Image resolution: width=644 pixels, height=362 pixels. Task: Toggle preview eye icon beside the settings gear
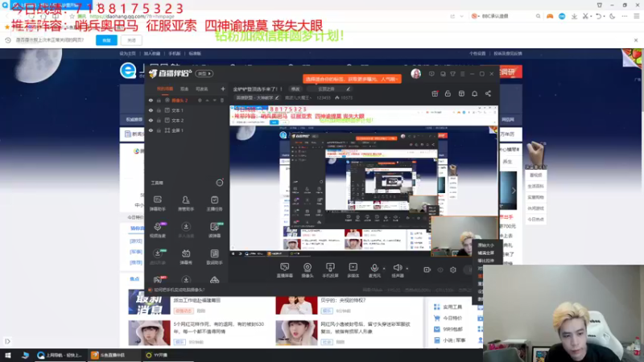click(x=440, y=269)
